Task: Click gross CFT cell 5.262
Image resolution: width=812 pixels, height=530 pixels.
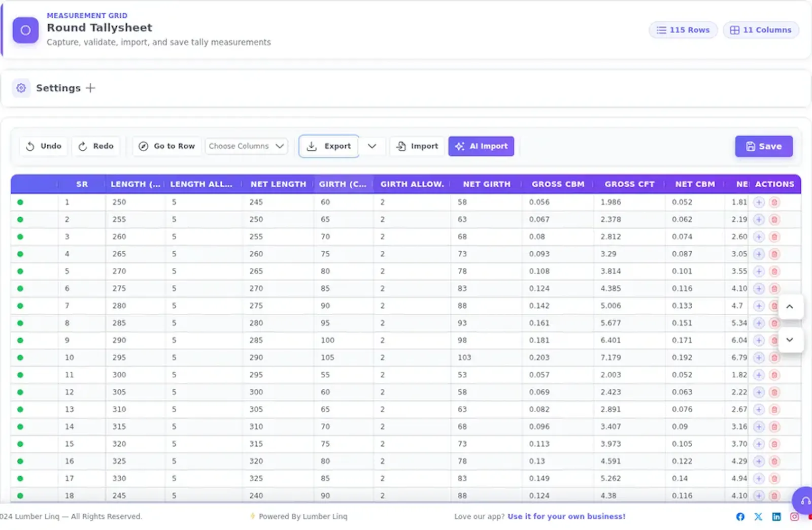Action: pos(629,478)
